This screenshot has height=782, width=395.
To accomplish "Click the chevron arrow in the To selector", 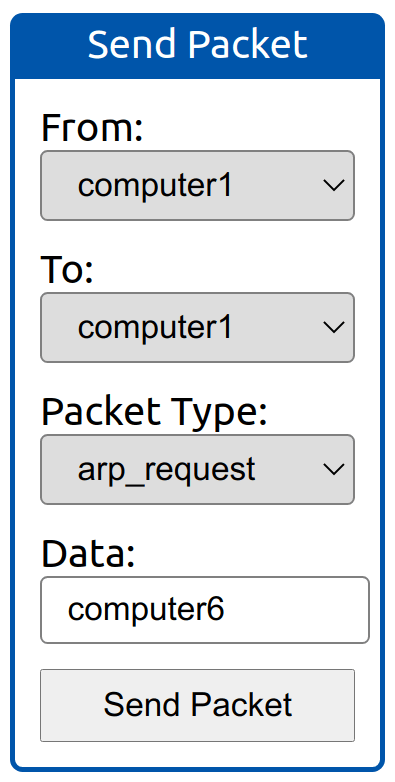I will [334, 328].
